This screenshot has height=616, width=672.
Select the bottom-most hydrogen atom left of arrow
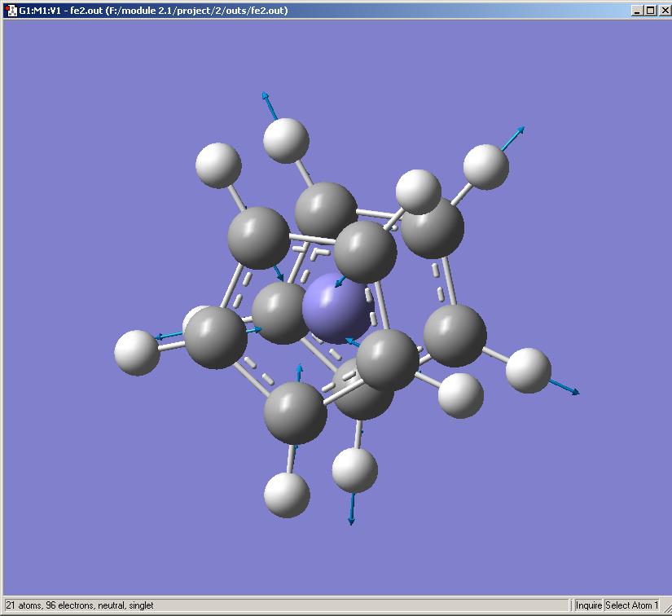coord(287,495)
